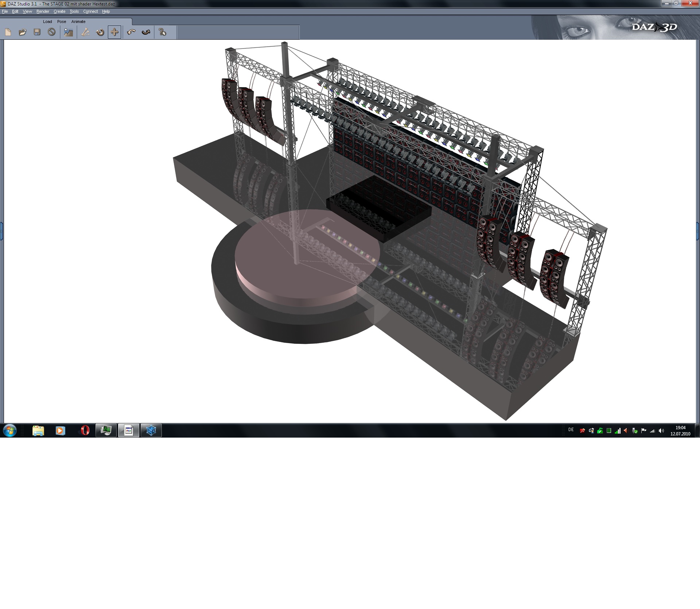Click the Render landscape picture icon
The width and height of the screenshot is (700, 609).
[69, 32]
